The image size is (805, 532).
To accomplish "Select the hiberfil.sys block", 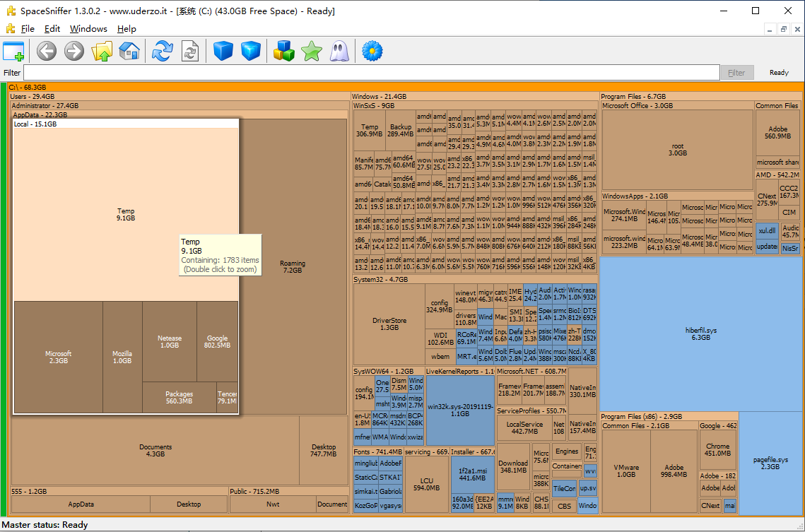I will click(x=700, y=333).
